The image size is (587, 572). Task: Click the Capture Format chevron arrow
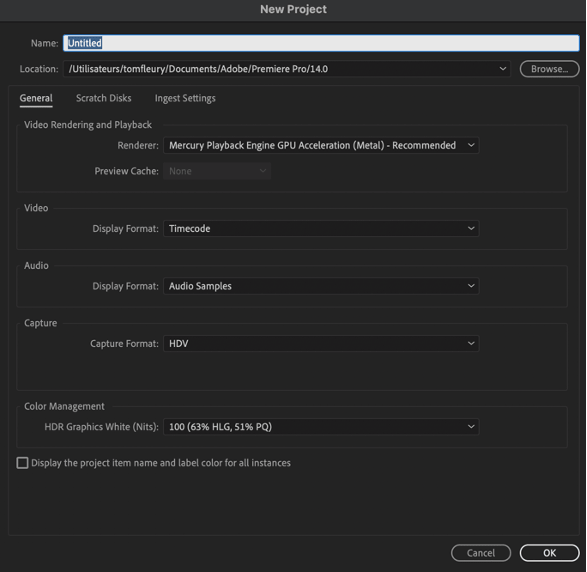[x=471, y=343]
